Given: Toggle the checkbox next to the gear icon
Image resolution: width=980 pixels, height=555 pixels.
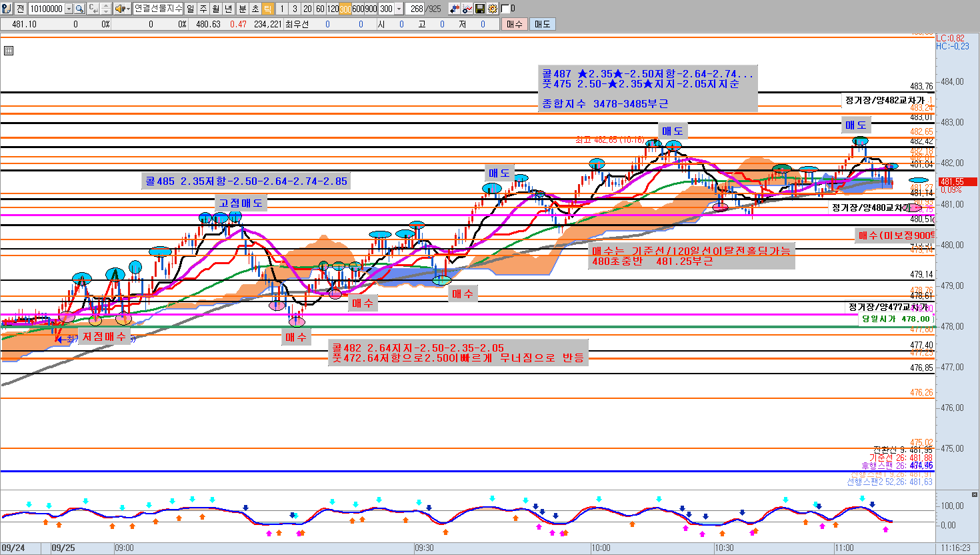Looking at the screenshot, I should (505, 9).
